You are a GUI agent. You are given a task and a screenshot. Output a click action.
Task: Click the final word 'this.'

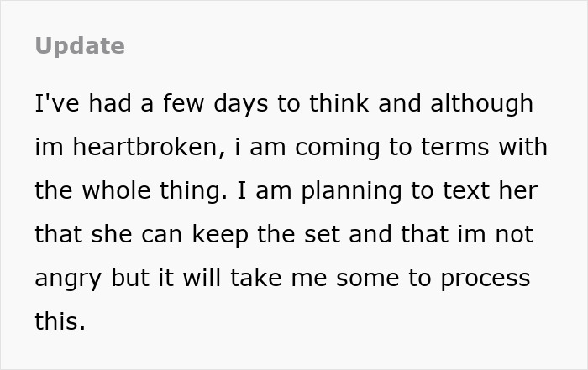pyautogui.click(x=60, y=320)
